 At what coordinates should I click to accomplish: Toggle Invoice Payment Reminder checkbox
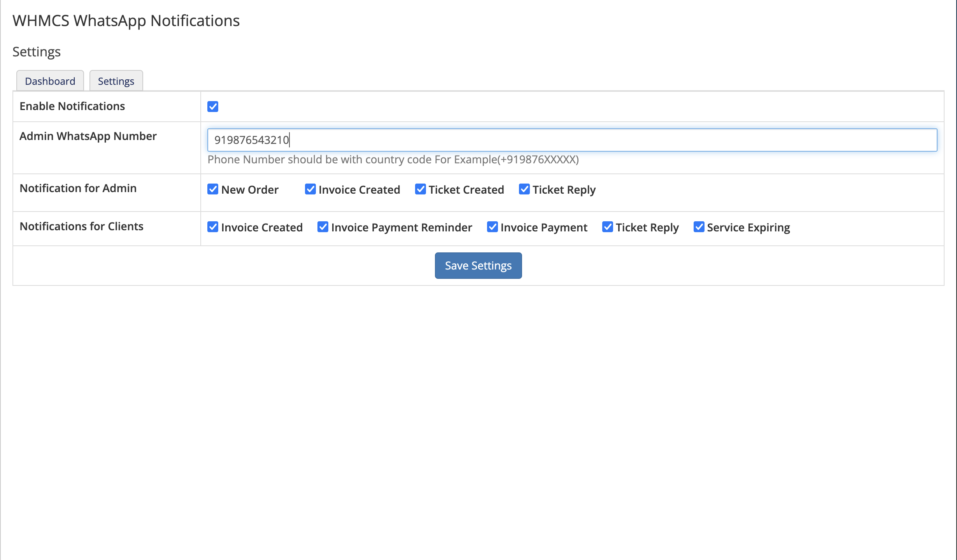point(323,227)
